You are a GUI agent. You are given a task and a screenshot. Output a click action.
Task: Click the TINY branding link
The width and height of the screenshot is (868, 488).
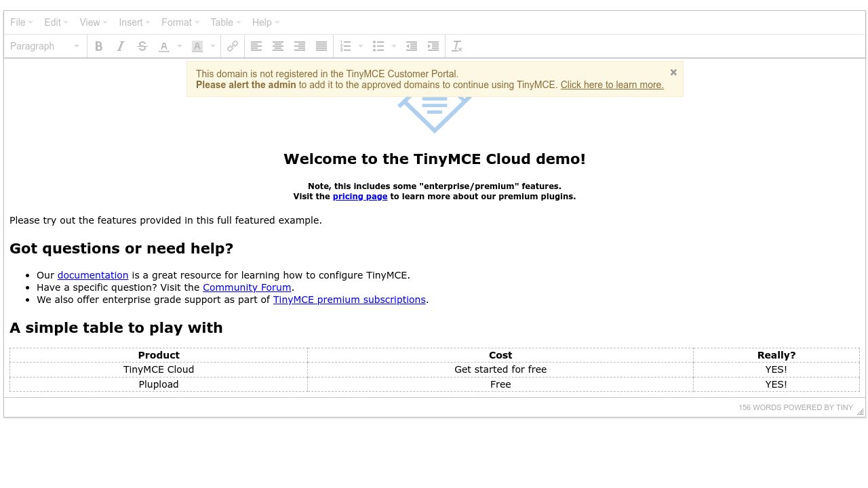tap(844, 407)
